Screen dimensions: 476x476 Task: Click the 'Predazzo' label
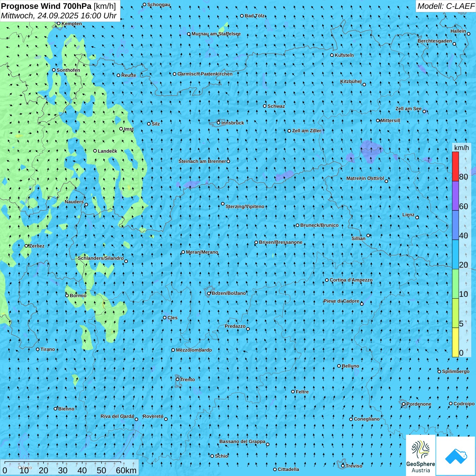pyautogui.click(x=235, y=326)
